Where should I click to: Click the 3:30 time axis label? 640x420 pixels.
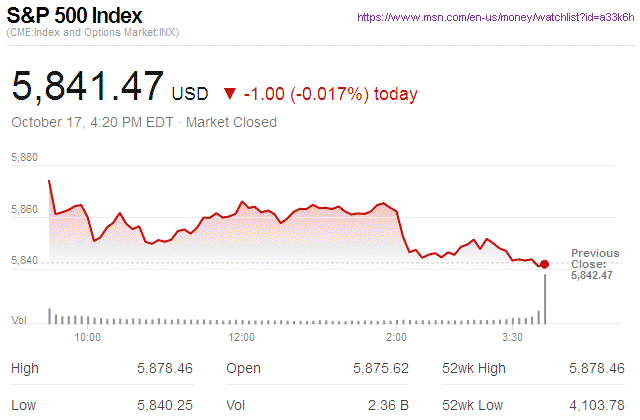pos(512,337)
